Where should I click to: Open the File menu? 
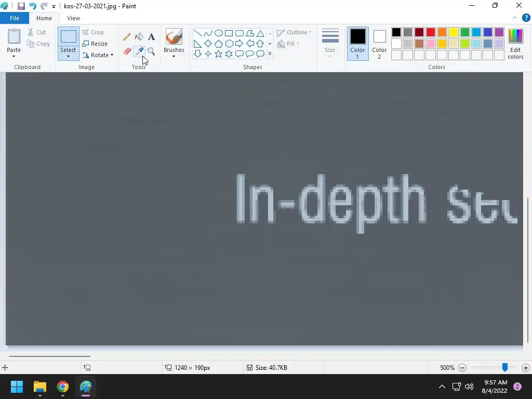14,18
